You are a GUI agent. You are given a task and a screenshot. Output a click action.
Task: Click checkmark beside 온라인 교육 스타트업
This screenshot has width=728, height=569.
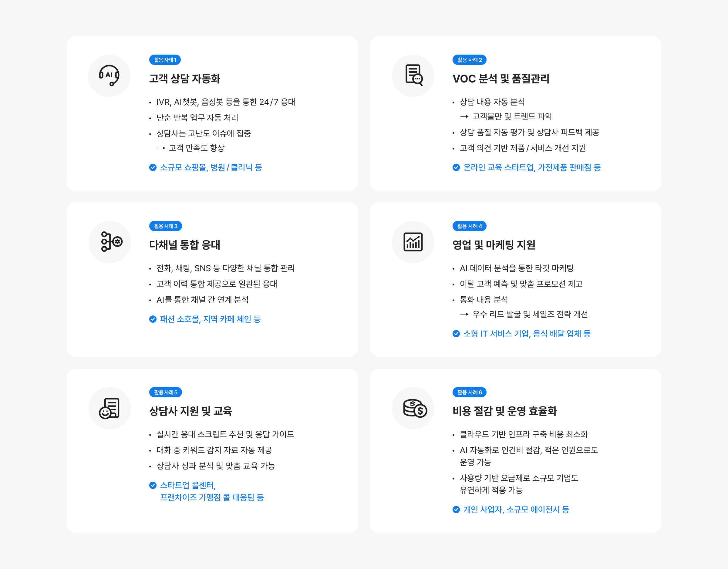[x=456, y=167]
